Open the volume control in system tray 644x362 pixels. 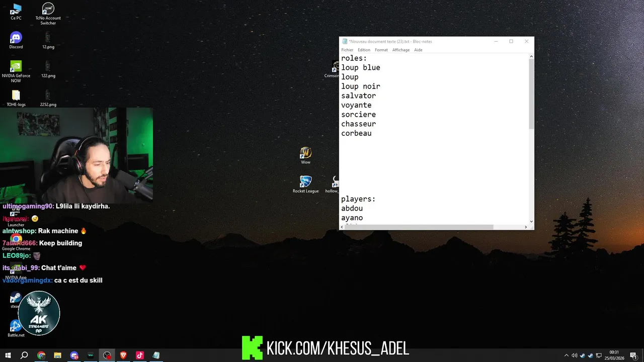click(574, 355)
